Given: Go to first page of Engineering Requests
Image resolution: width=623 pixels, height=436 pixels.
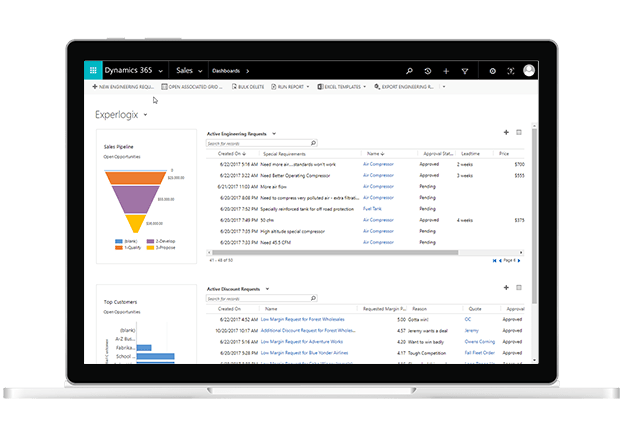Looking at the screenshot, I should pyautogui.click(x=494, y=261).
